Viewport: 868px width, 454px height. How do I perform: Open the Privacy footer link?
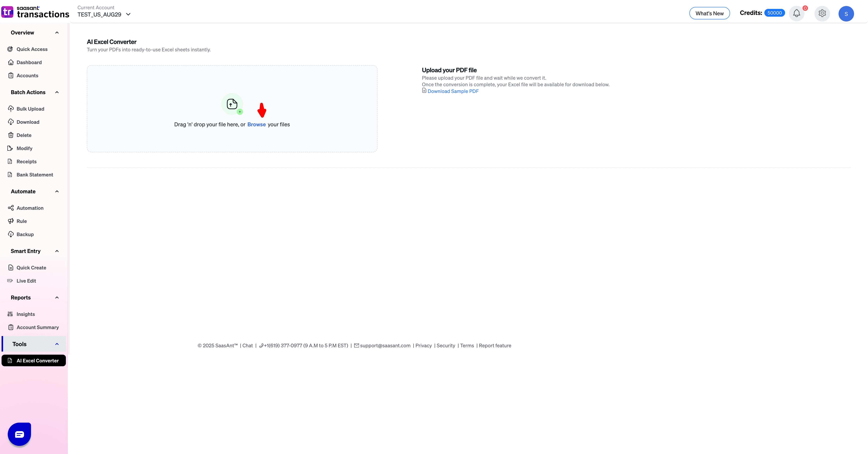point(423,346)
